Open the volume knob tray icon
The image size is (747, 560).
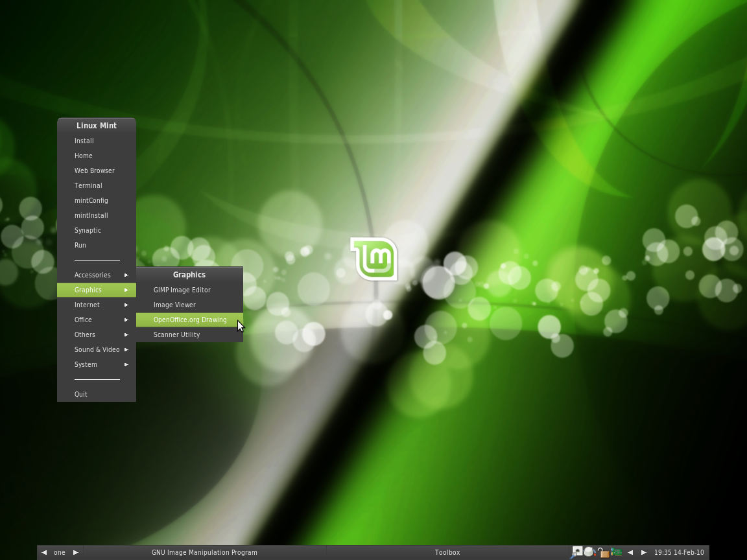pyautogui.click(x=589, y=552)
